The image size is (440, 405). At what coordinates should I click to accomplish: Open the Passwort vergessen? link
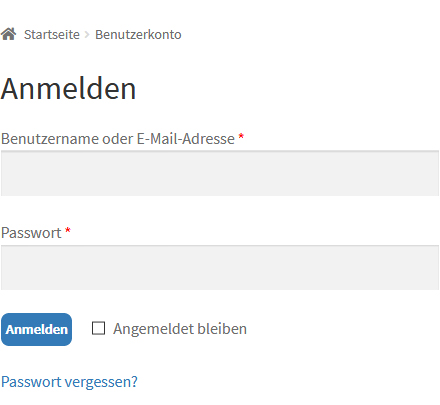click(x=69, y=382)
